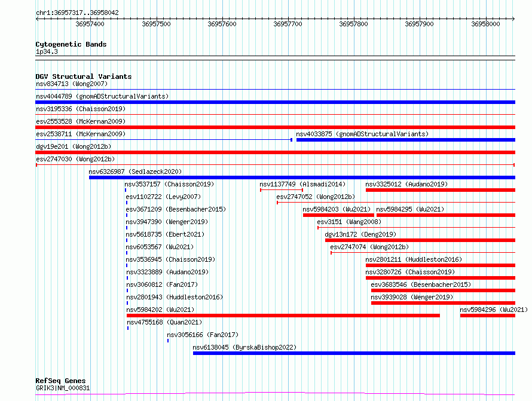Click the nsv5984295 (Wu2021) label
This screenshot has height=401, width=532.
(x=410, y=209)
